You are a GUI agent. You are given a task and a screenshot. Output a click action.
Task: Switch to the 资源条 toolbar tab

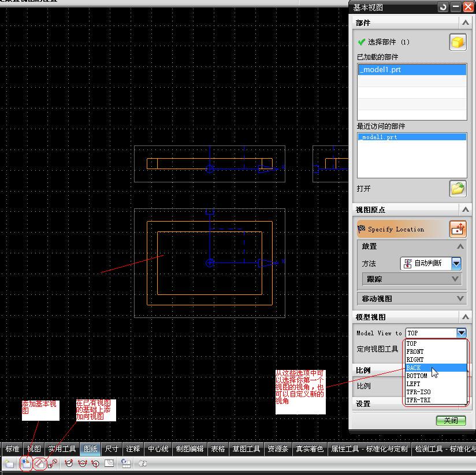coord(278,448)
